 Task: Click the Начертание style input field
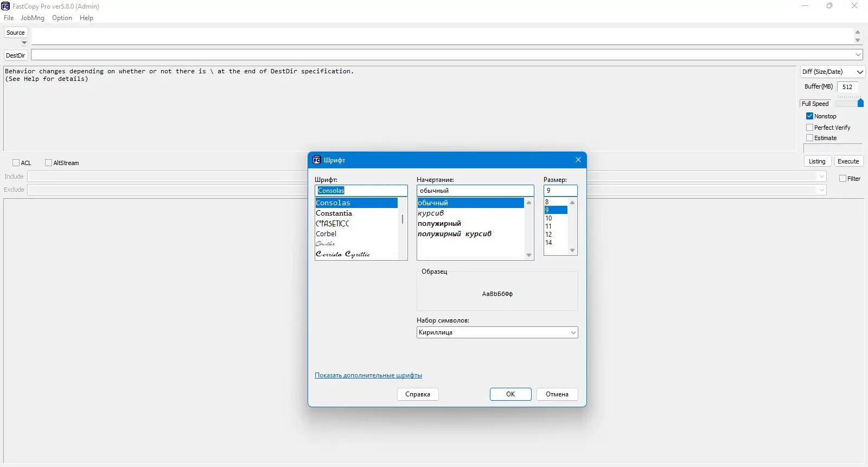[475, 191]
